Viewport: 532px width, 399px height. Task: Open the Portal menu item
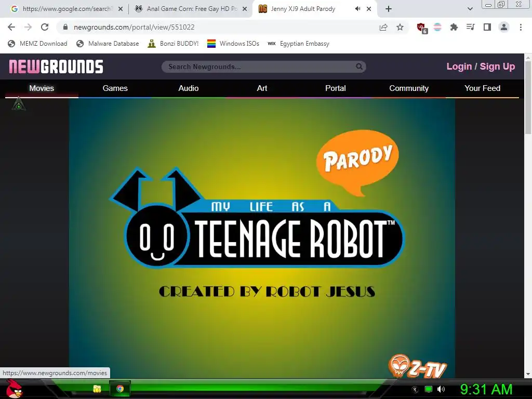tap(335, 88)
